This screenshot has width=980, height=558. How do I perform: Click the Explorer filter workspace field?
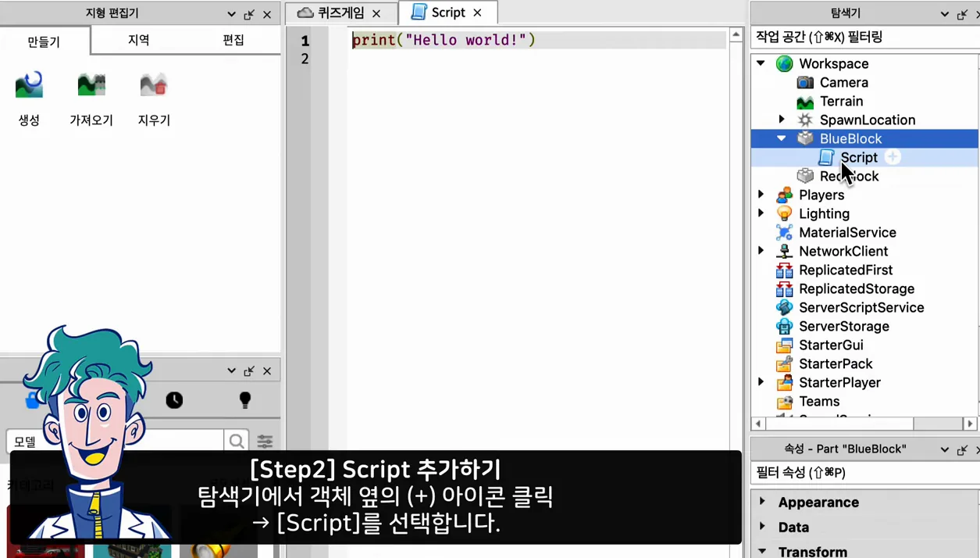(x=865, y=37)
